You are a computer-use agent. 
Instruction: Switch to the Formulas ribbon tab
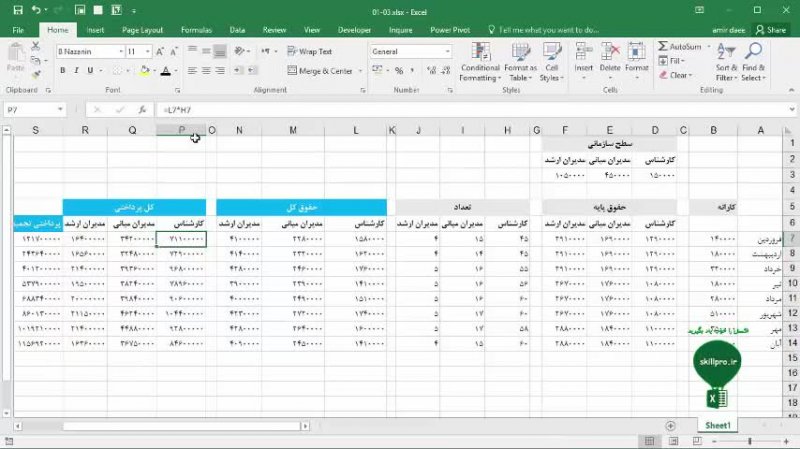point(196,30)
